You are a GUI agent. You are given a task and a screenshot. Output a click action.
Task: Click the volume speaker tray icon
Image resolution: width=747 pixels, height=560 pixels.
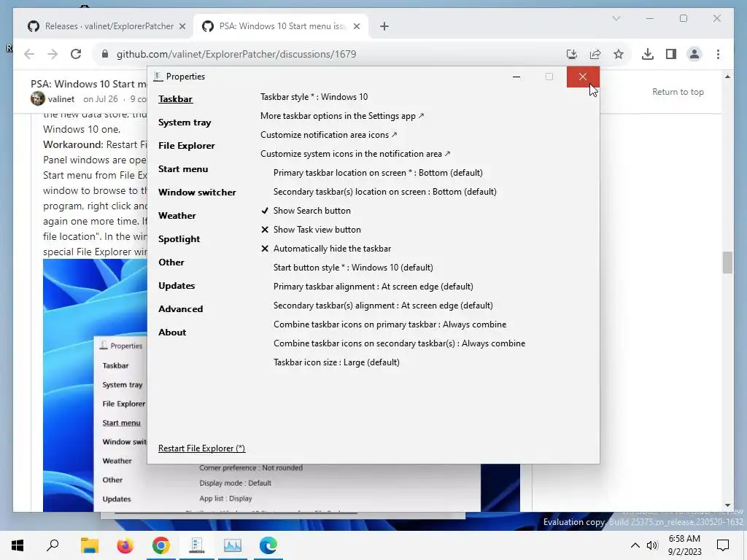652,545
